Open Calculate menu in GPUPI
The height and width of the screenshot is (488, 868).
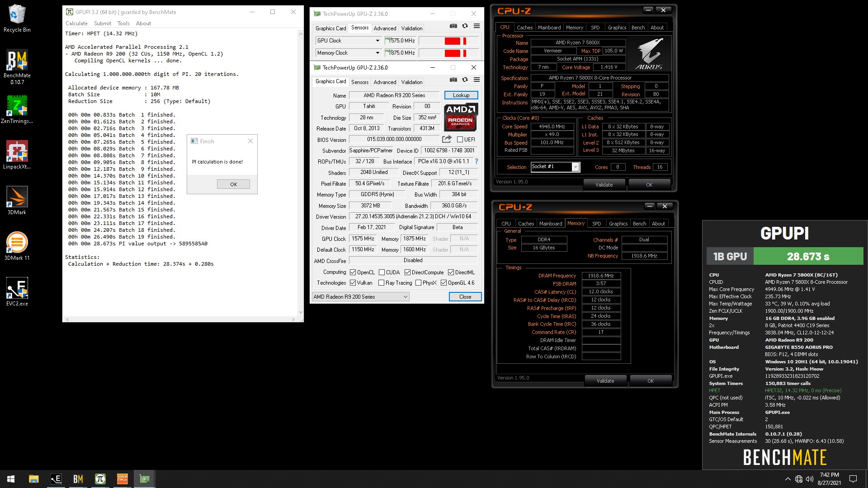tap(76, 23)
